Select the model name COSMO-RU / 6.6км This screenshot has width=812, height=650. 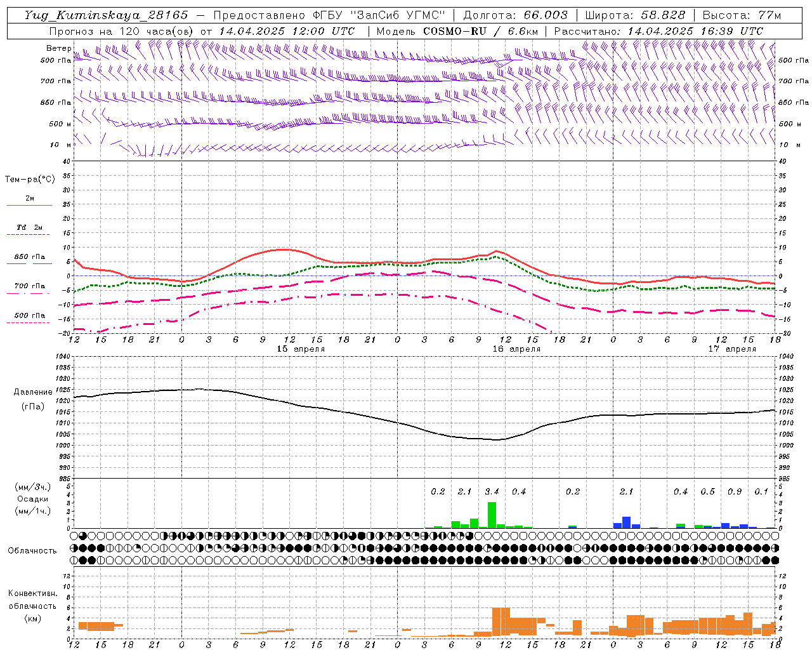(x=481, y=31)
